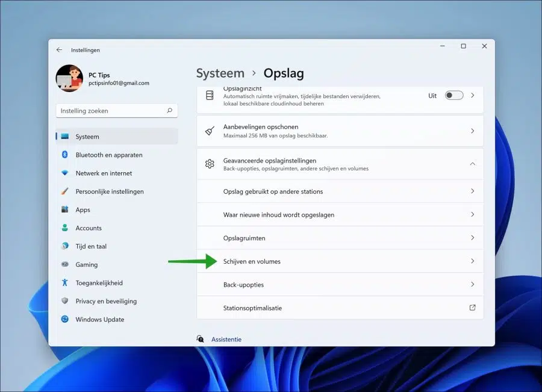Open Opslag gebruikt op andere stations

340,191
